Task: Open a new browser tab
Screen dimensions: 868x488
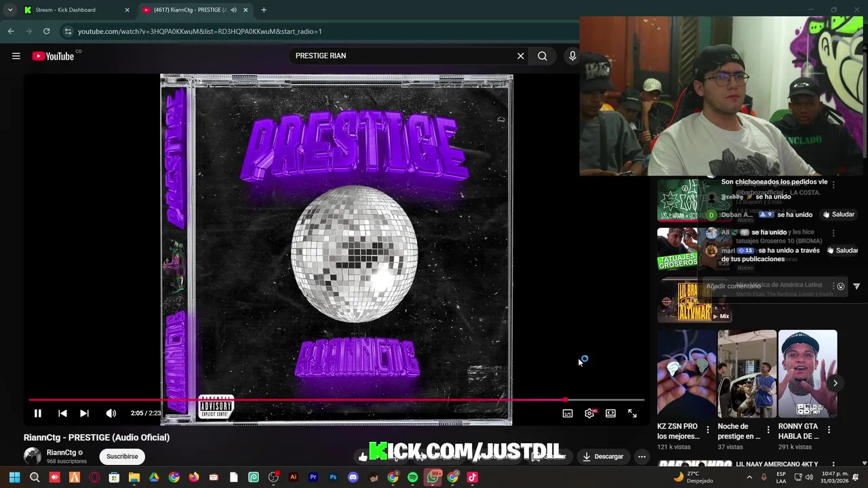Action: coord(264,10)
